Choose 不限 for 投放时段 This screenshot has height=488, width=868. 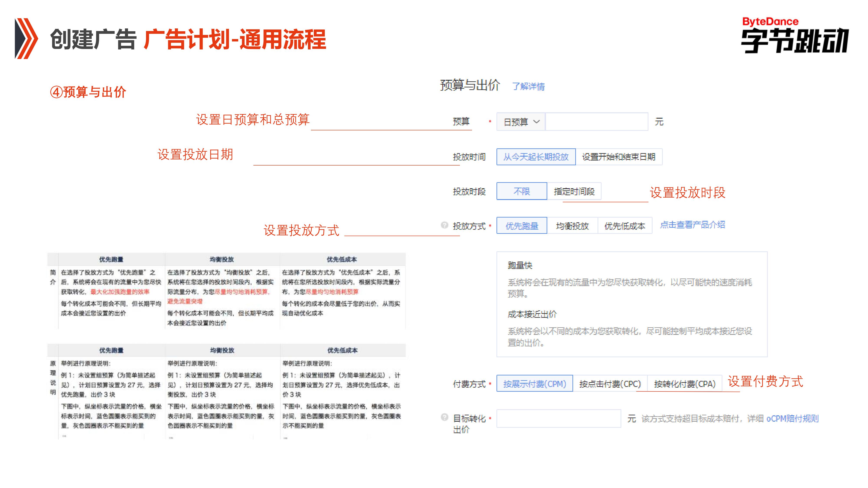tap(521, 191)
